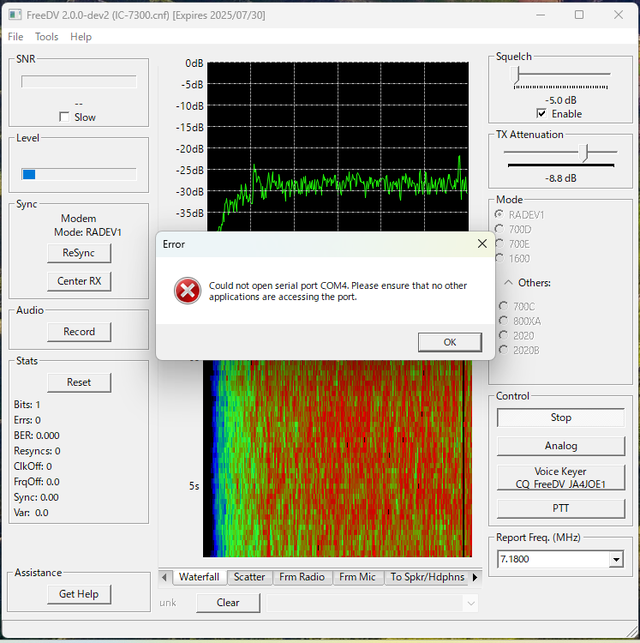Image resolution: width=640 pixels, height=643 pixels.
Task: Open the dropdown beside Clear button
Action: 470,603
